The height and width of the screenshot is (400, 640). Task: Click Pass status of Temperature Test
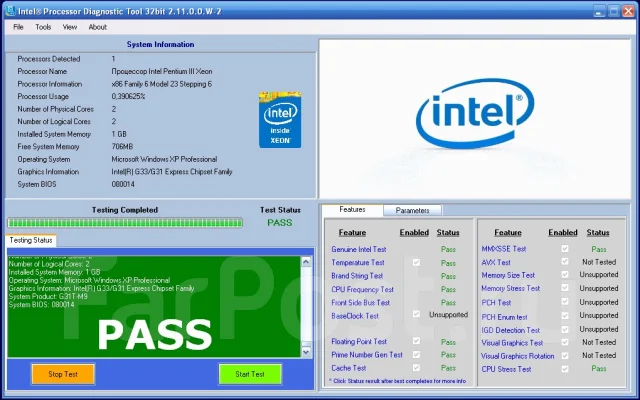448,263
